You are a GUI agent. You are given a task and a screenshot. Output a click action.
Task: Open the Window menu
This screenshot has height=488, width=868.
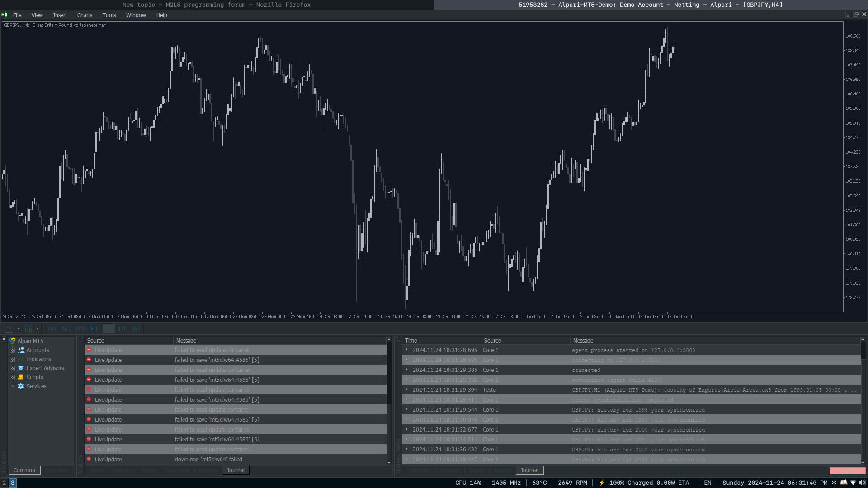pos(136,15)
